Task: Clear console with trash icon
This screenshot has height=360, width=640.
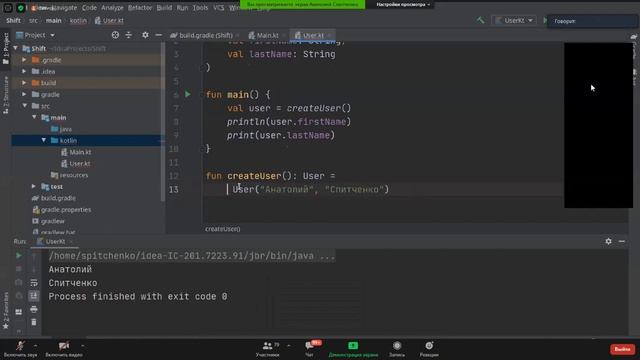Action: [34, 322]
